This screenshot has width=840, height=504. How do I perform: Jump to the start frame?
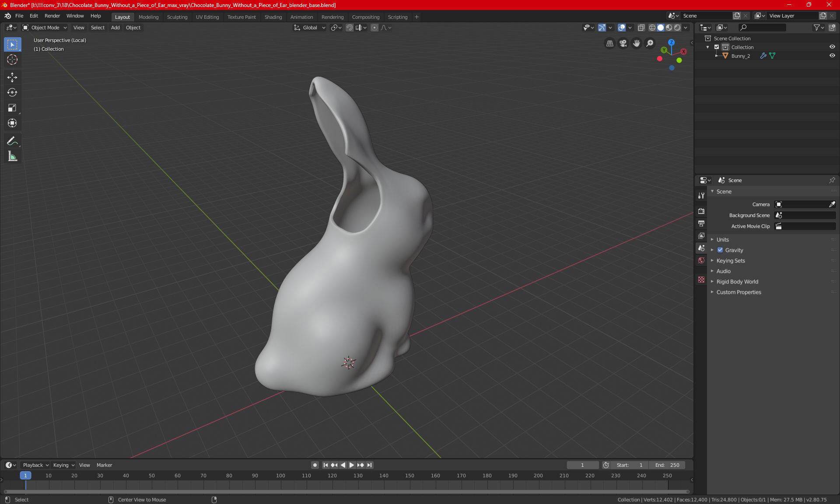click(325, 465)
